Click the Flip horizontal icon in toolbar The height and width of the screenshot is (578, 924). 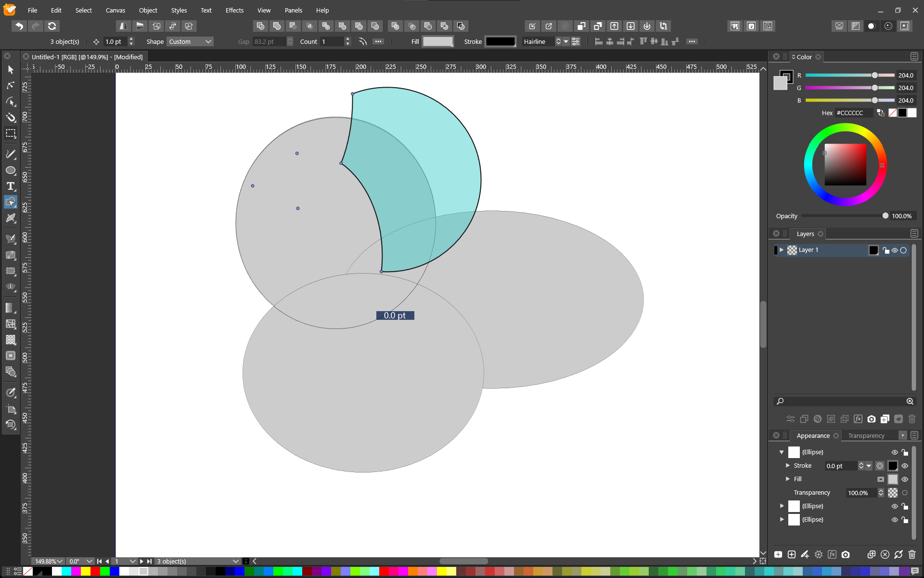pos(124,26)
